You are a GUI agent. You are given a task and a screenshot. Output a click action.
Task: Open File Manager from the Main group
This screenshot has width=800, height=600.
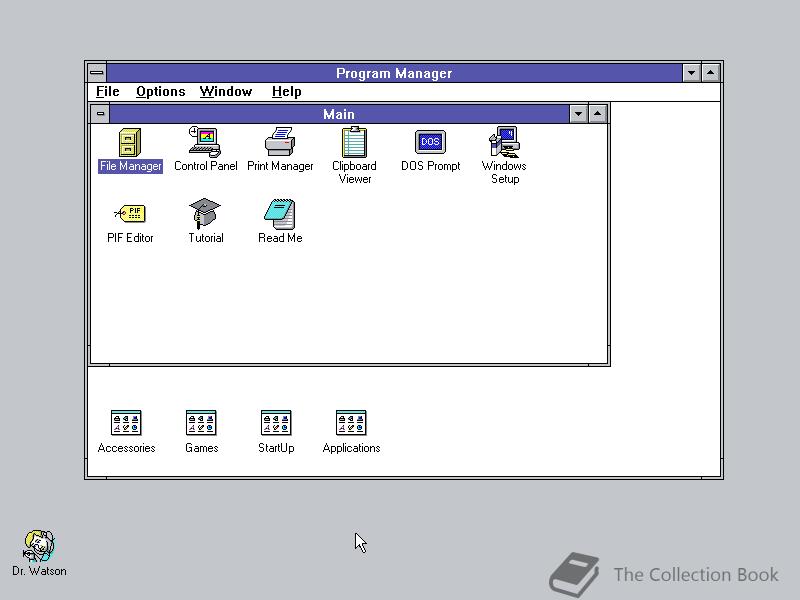click(x=129, y=143)
